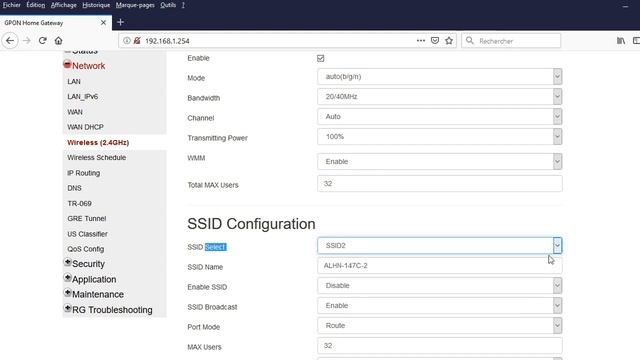The width and height of the screenshot is (640, 360).
Task: Click the Total MAX Users field
Action: (440, 184)
